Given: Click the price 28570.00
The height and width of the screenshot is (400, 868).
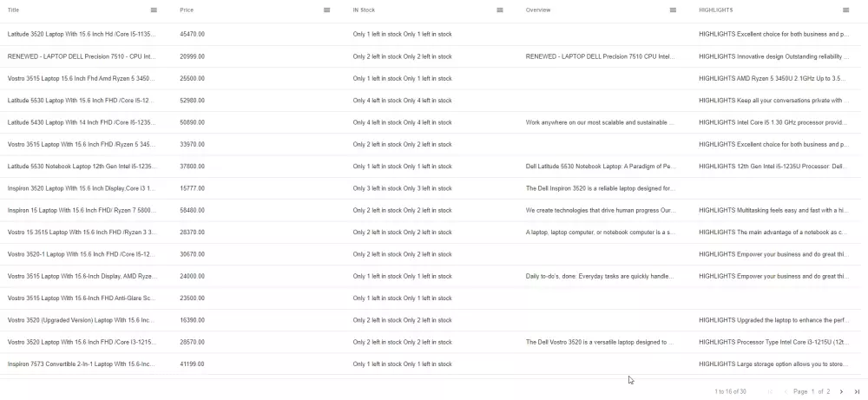Looking at the screenshot, I should [x=192, y=343].
